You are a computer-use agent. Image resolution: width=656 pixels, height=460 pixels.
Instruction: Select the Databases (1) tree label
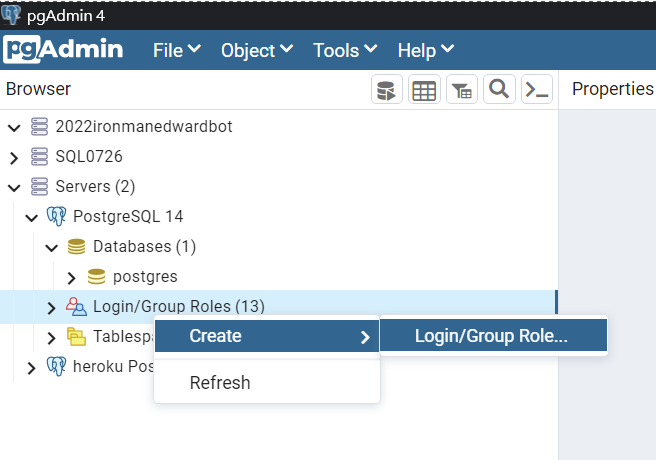[x=144, y=247]
